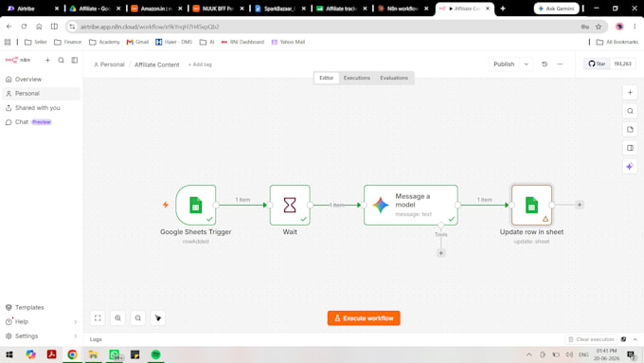The height and width of the screenshot is (363, 644).
Task: Click the Clear execution button
Action: [x=591, y=339]
